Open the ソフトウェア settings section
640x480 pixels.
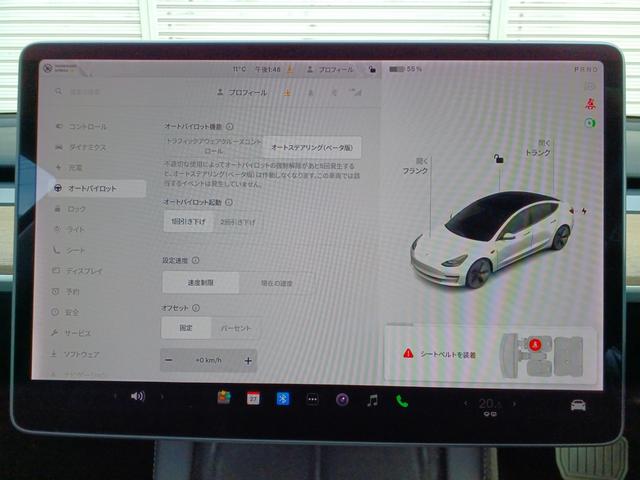[82, 354]
